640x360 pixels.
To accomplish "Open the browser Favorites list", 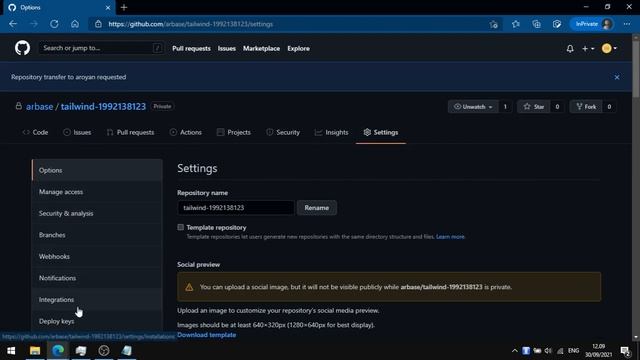I will point(516,24).
